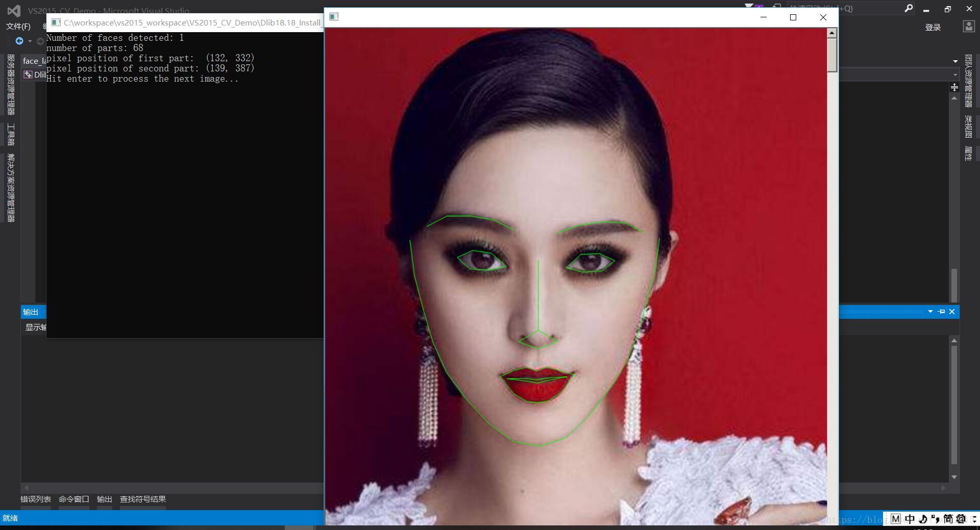Open the 解决方案资源管理器 side panel
The width and height of the screenshot is (980, 530).
[10, 184]
